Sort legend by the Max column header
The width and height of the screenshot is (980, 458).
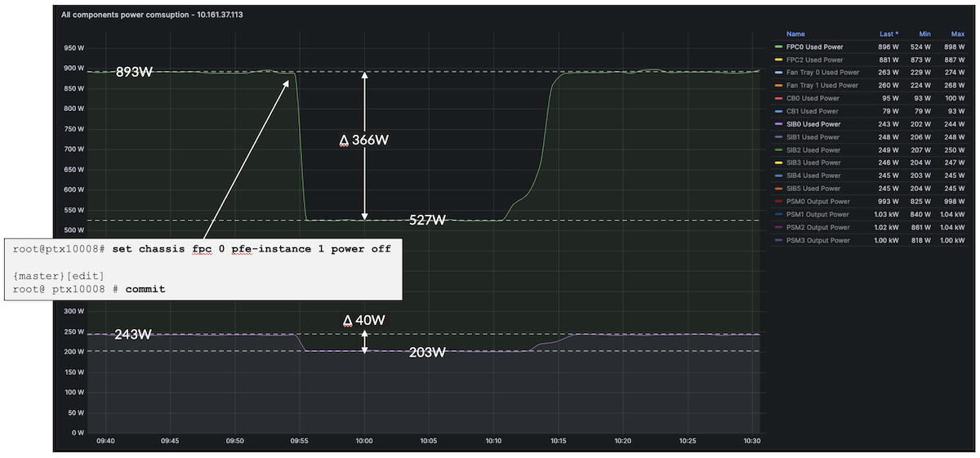[958, 34]
